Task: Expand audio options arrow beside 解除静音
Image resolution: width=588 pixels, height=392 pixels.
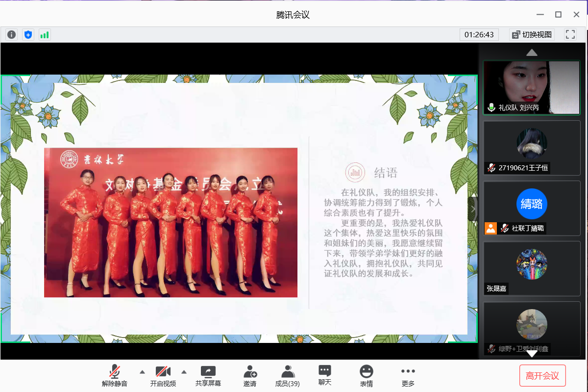Action: click(x=142, y=372)
